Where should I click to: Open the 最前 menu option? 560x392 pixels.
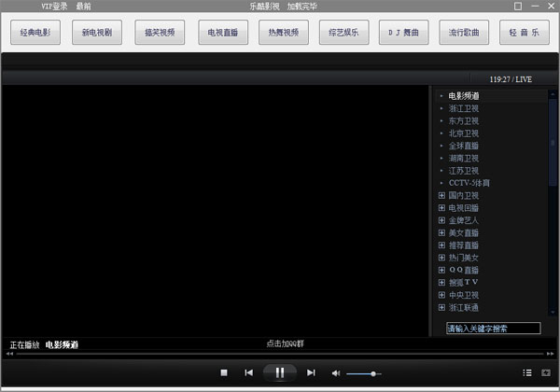84,7
